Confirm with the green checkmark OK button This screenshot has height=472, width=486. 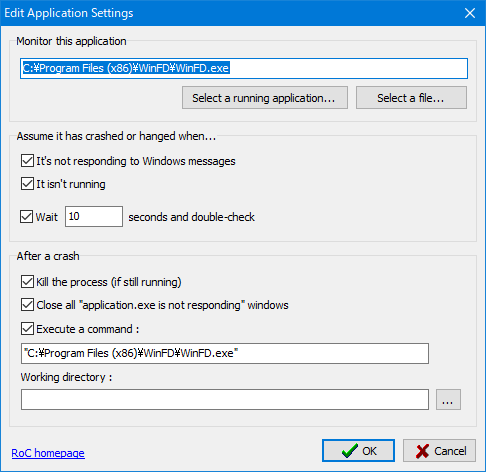pyautogui.click(x=358, y=451)
